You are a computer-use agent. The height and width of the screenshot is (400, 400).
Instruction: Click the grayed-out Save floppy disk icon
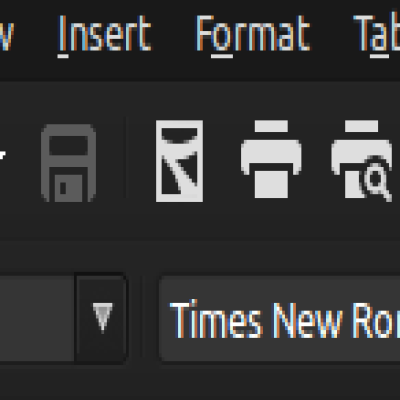pos(68,163)
